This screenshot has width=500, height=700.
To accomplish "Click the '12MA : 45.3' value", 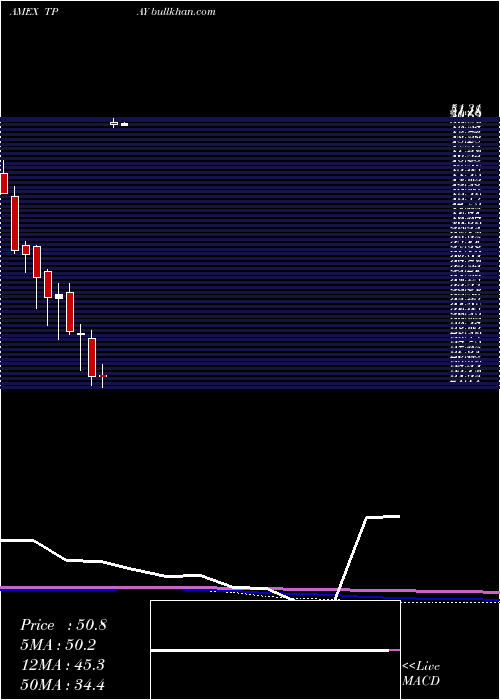I will 62,665.
